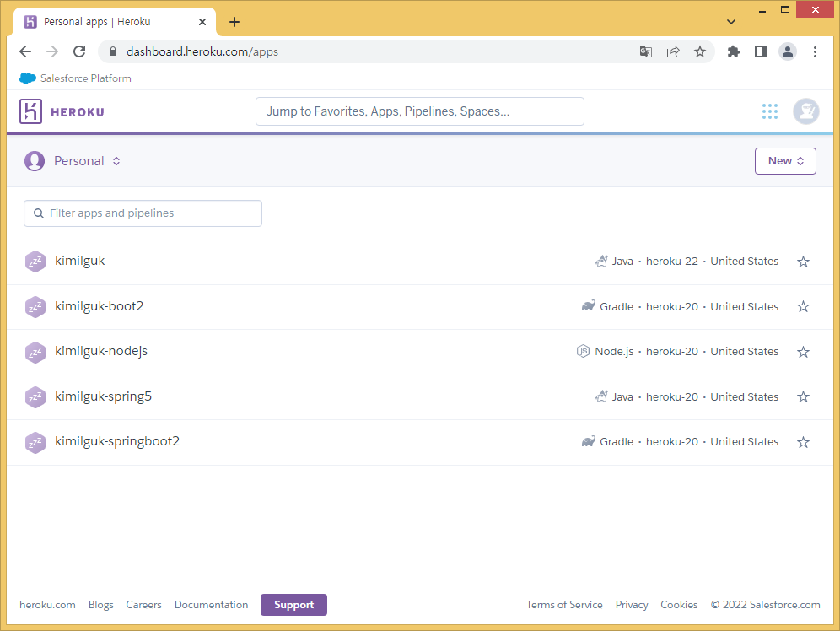
Task: Open the browser extensions puzzle icon
Action: pos(734,51)
